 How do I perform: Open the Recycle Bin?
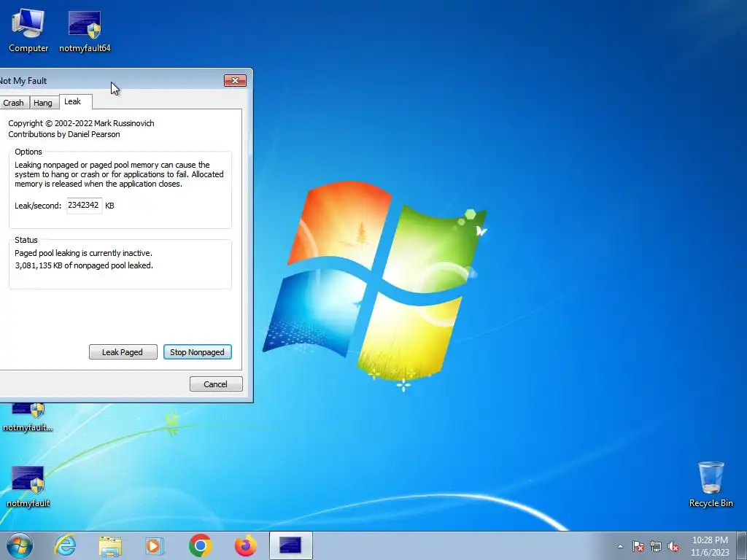(711, 484)
